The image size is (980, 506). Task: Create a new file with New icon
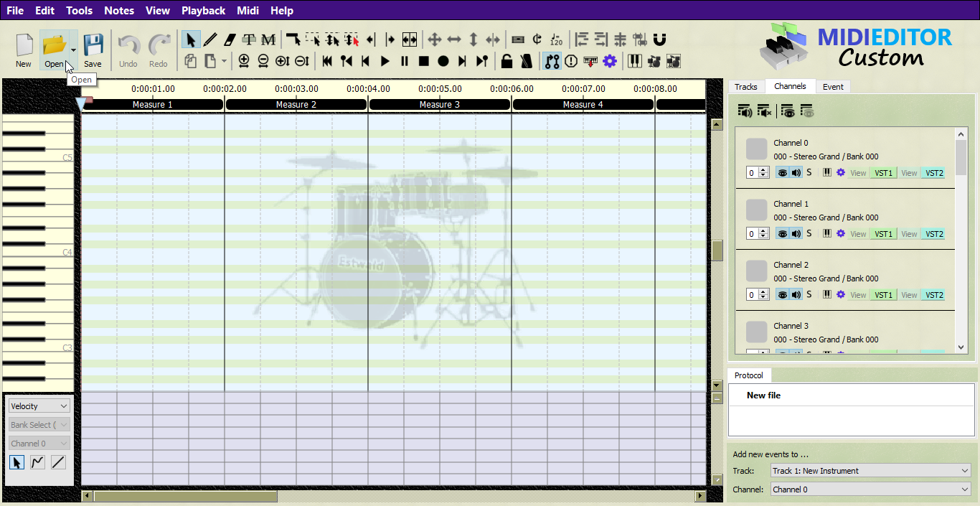pos(24,50)
